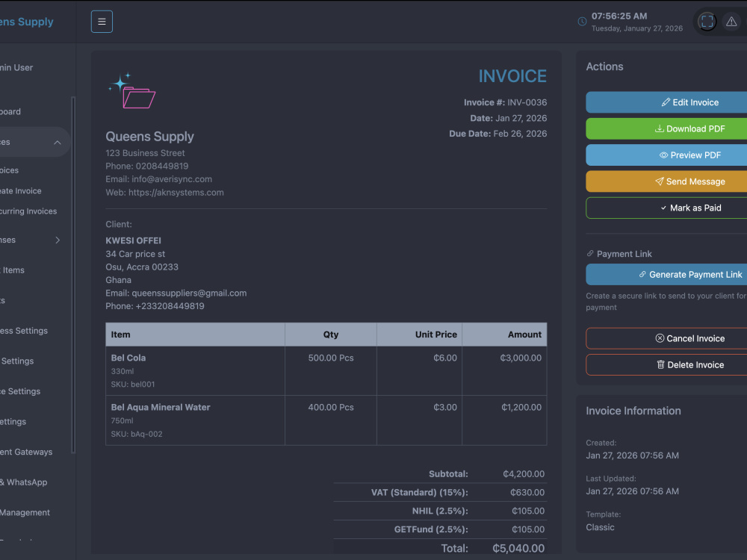Open Recurring Invoices sidebar item
This screenshot has width=747, height=560.
28,211
